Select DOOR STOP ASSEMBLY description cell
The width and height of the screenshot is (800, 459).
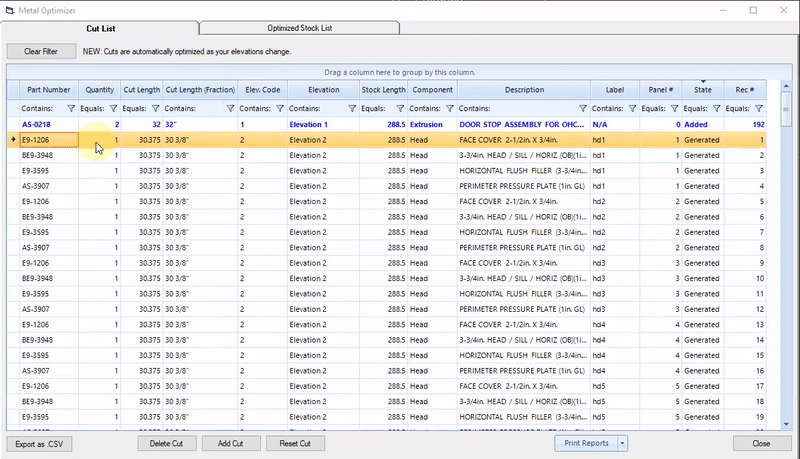point(524,124)
